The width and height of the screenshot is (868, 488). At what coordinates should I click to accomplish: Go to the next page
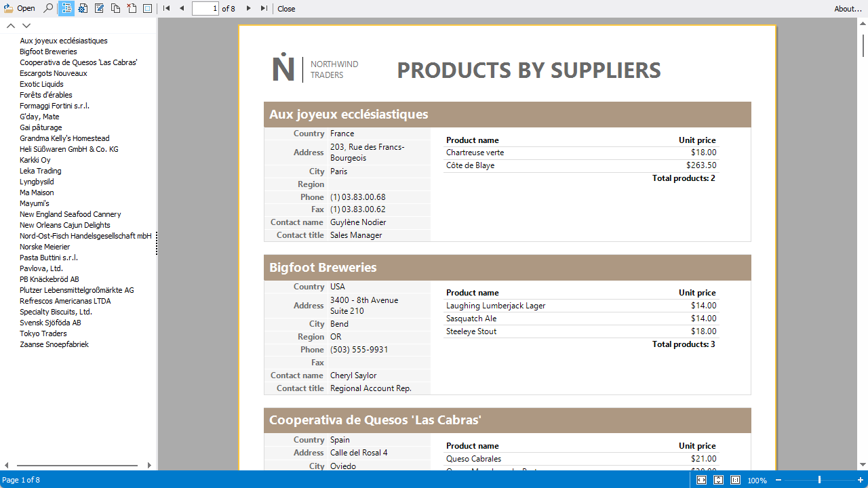(x=248, y=8)
